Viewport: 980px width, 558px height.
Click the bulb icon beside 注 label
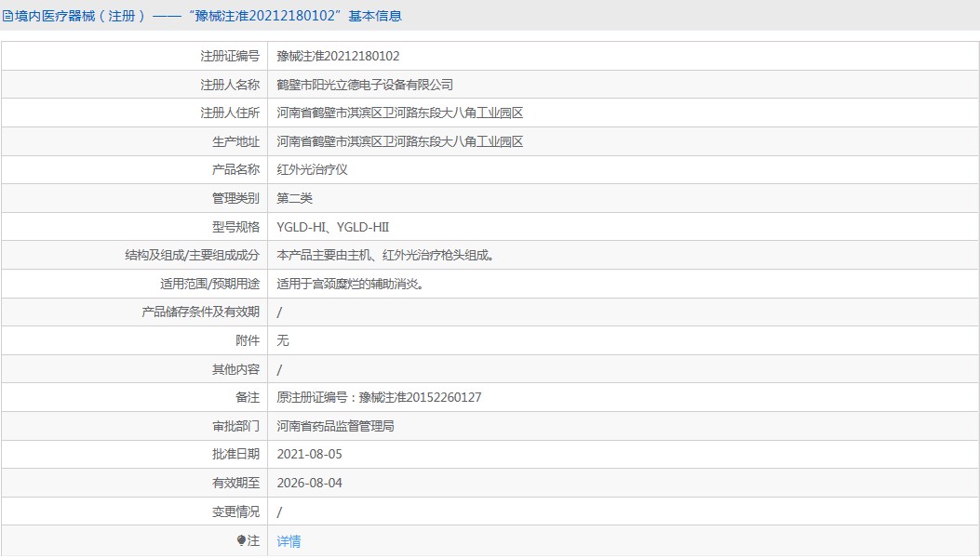click(x=241, y=540)
